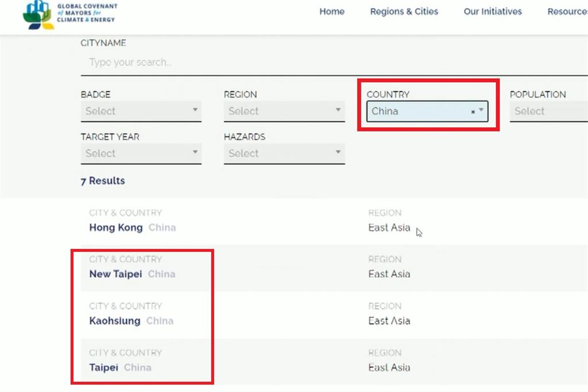Expand the Badge dropdown
The image size is (588, 392).
click(141, 111)
